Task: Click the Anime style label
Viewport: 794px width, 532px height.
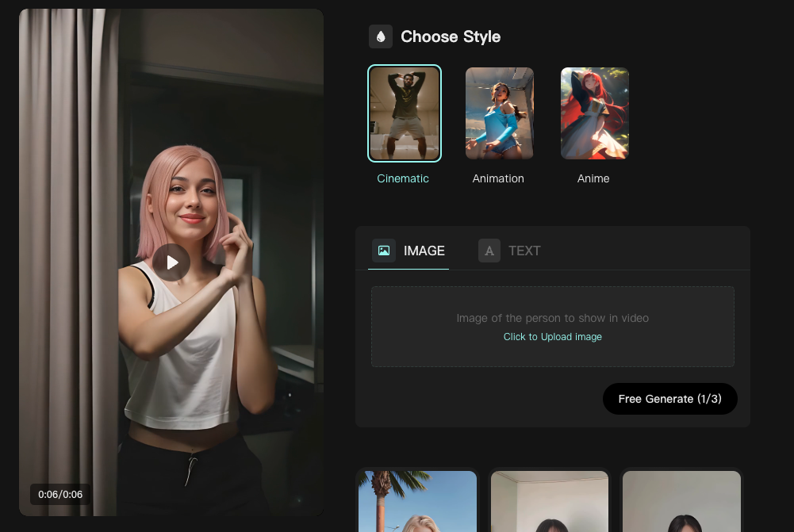Action: point(593,178)
